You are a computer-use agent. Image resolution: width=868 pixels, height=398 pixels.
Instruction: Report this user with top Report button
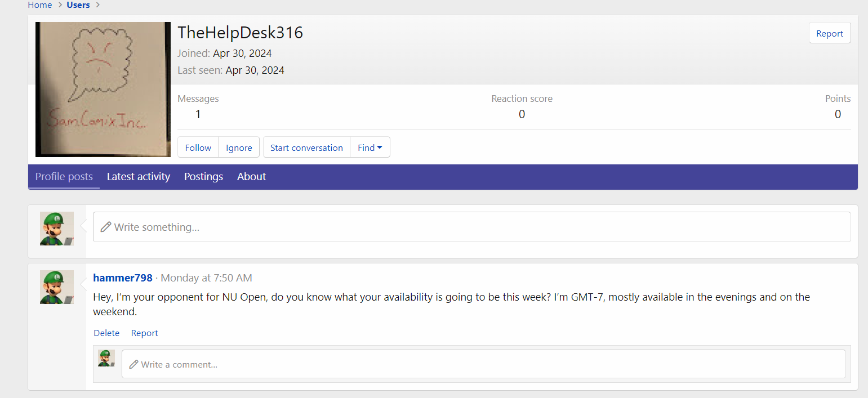point(829,33)
